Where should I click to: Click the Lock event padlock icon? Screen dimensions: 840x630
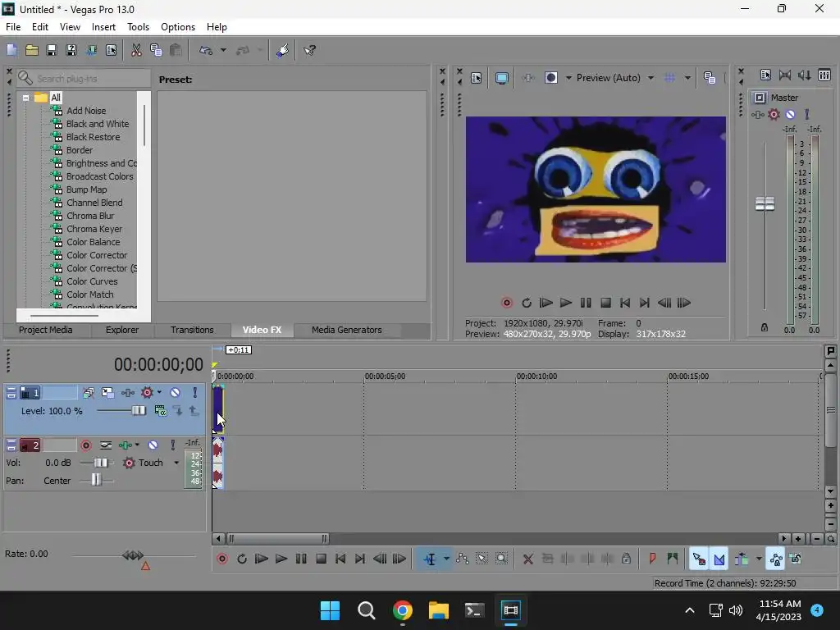point(626,559)
